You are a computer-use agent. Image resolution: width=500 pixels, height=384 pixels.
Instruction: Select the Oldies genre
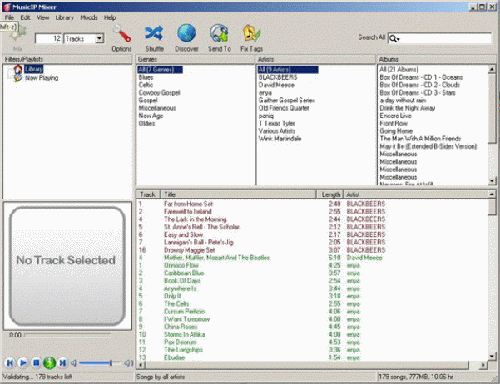point(147,123)
